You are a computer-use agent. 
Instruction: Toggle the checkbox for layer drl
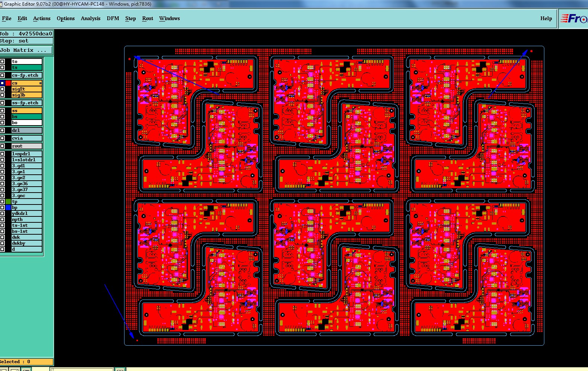2,130
